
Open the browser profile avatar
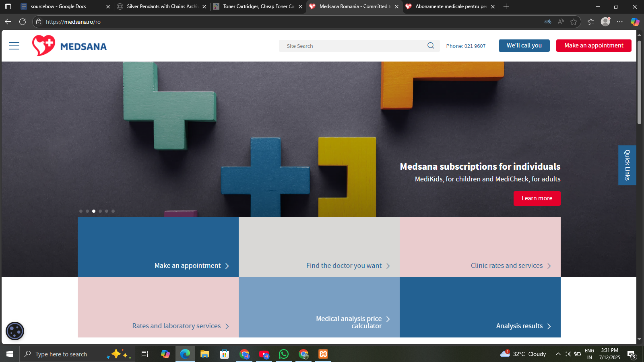pyautogui.click(x=605, y=22)
